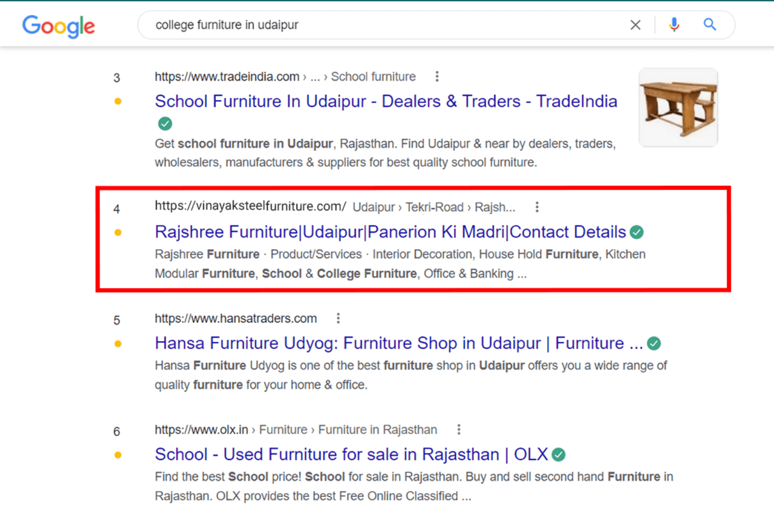Click the X to clear the search query

coord(635,24)
